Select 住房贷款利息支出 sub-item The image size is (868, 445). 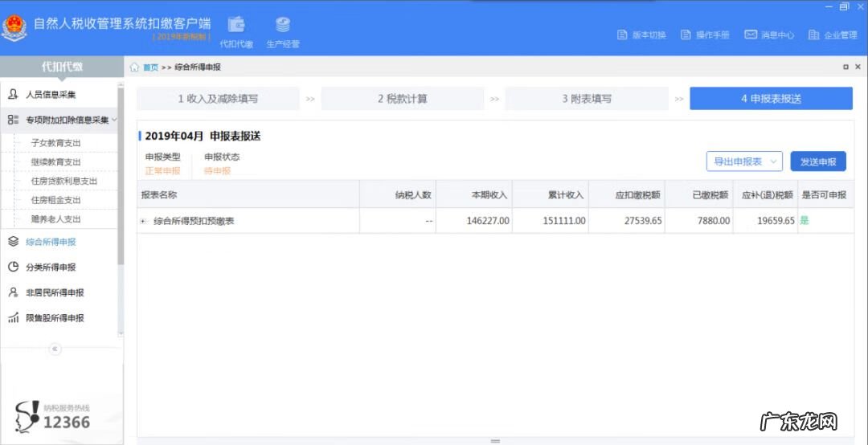tap(64, 181)
